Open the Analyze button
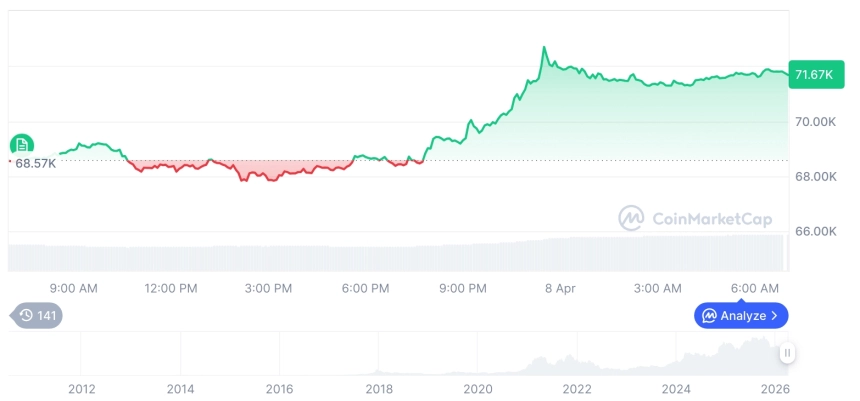 (x=741, y=316)
